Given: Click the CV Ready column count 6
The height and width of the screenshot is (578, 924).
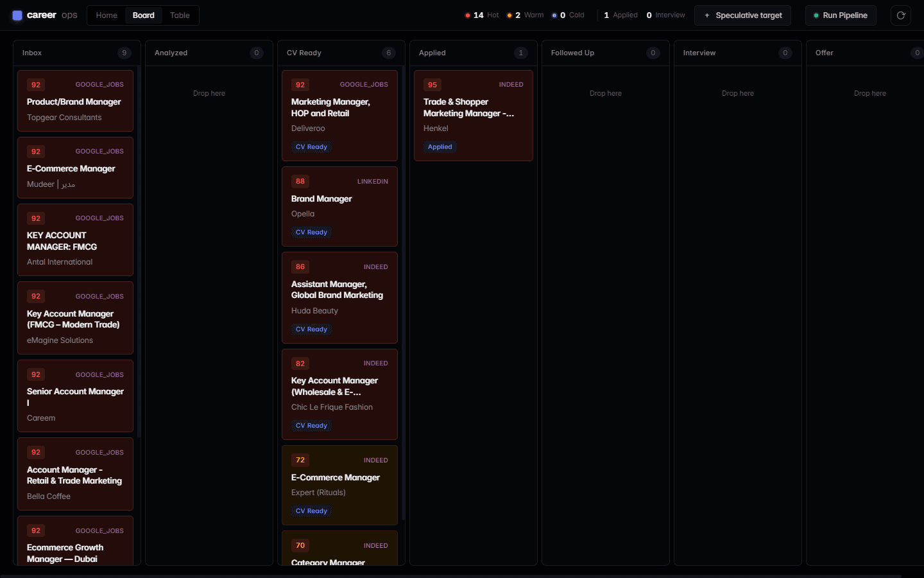Looking at the screenshot, I should click(x=389, y=53).
